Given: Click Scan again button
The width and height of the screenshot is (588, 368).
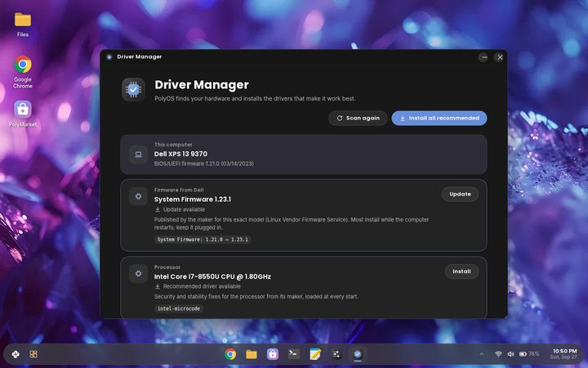Looking at the screenshot, I should click(x=358, y=118).
